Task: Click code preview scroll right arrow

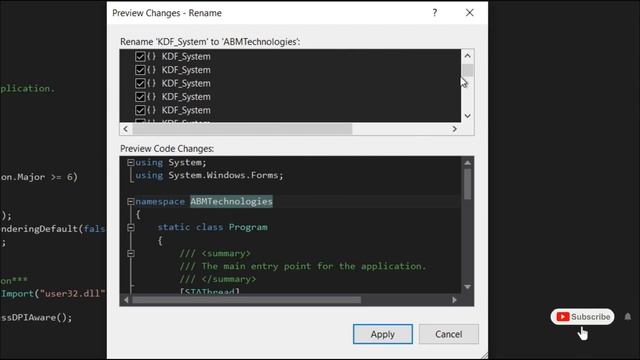Action: [x=454, y=300]
